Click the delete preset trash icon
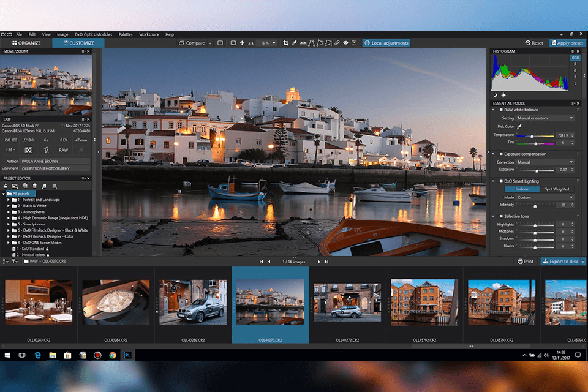 pyautogui.click(x=34, y=186)
